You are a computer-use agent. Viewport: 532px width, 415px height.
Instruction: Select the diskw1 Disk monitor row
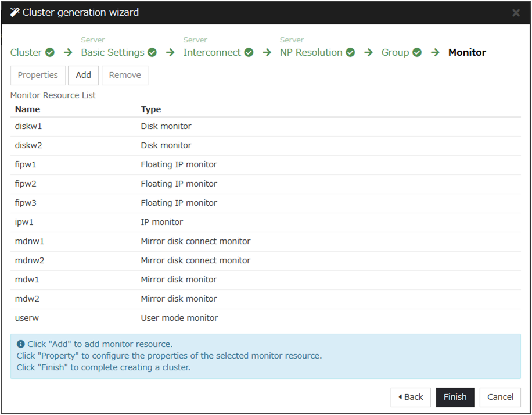point(265,126)
